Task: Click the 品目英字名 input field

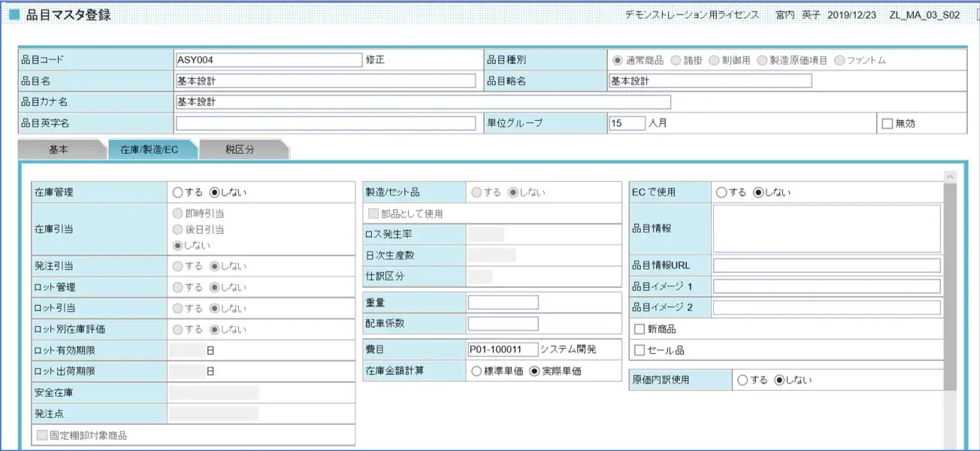Action: coord(325,123)
